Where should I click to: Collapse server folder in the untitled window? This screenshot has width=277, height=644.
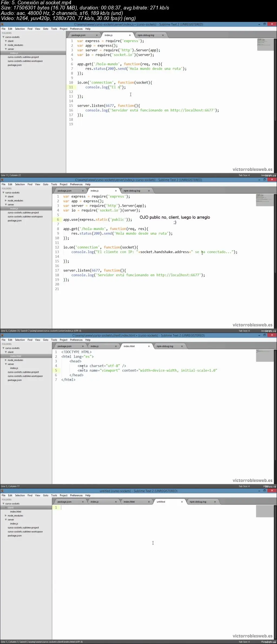click(6, 520)
